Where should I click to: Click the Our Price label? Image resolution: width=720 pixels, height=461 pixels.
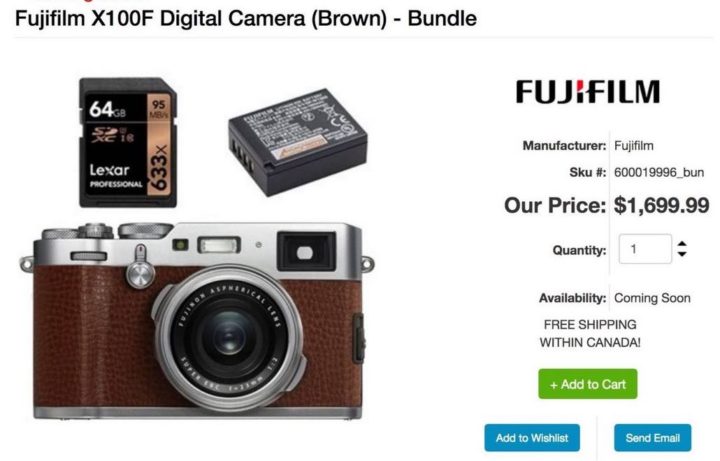(555, 205)
